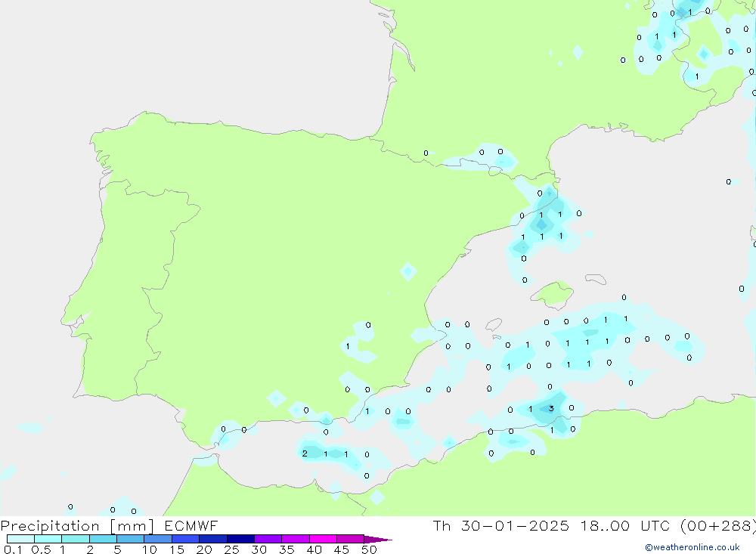Click the Precipitation [mm] title text

coord(77,526)
